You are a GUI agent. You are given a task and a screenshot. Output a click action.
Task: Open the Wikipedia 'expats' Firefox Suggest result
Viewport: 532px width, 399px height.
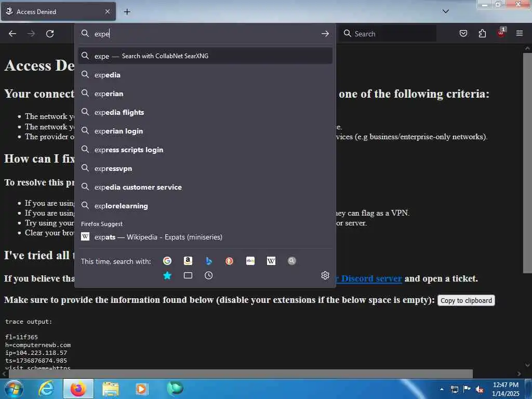click(x=205, y=237)
